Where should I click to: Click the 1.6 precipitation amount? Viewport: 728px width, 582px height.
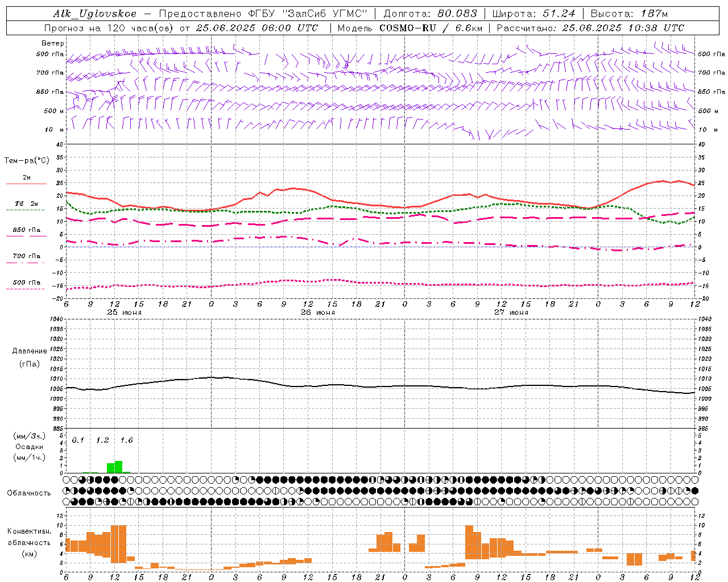pos(126,440)
